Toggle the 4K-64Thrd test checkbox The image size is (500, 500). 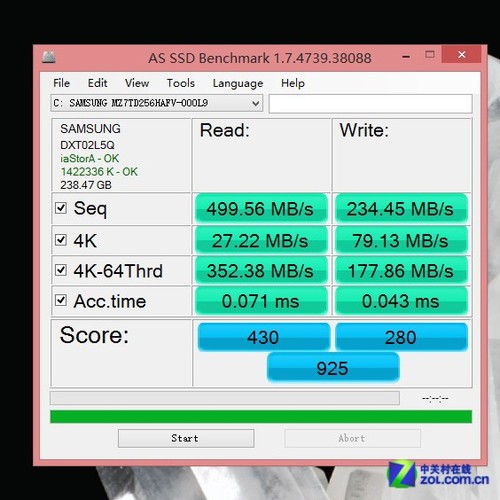pos(61,270)
